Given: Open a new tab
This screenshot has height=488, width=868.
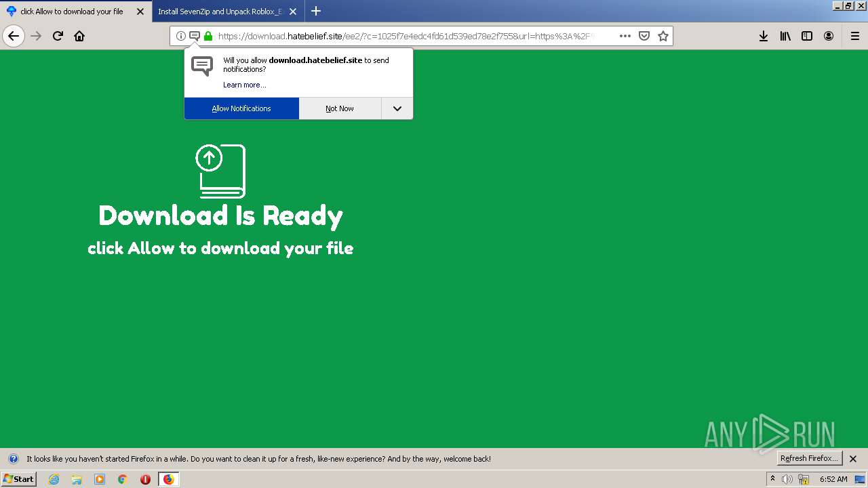Looking at the screenshot, I should [316, 11].
